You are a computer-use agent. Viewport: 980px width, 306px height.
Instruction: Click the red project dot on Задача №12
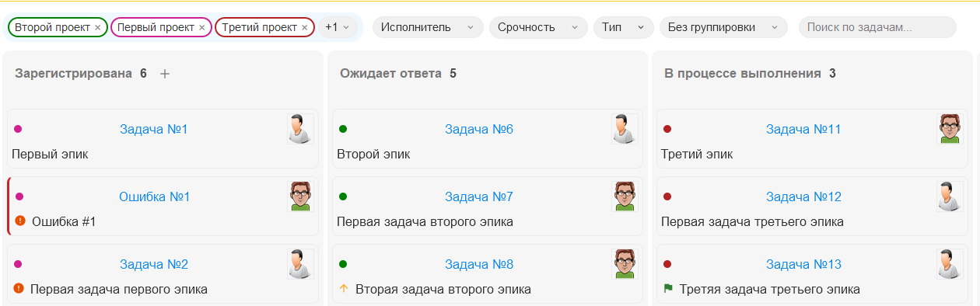(667, 196)
